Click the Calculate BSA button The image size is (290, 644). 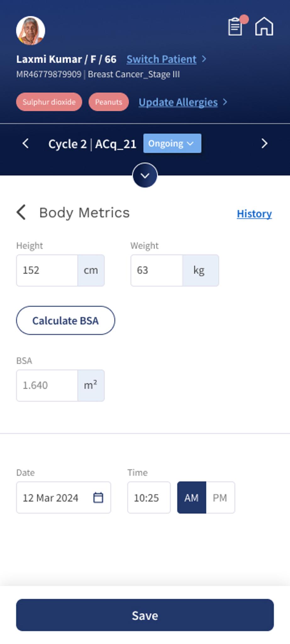(x=65, y=320)
